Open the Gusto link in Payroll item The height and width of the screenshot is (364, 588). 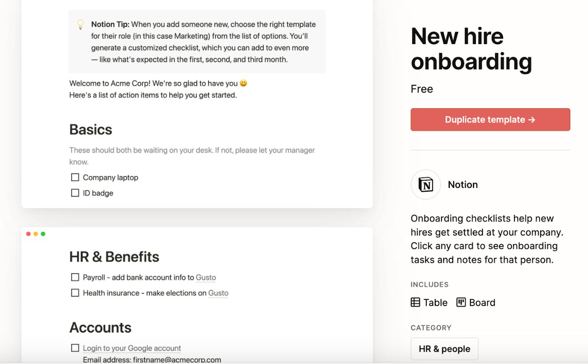[206, 278]
